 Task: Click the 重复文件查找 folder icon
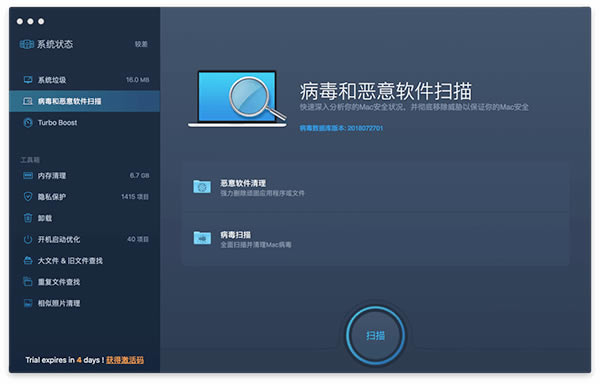28,282
